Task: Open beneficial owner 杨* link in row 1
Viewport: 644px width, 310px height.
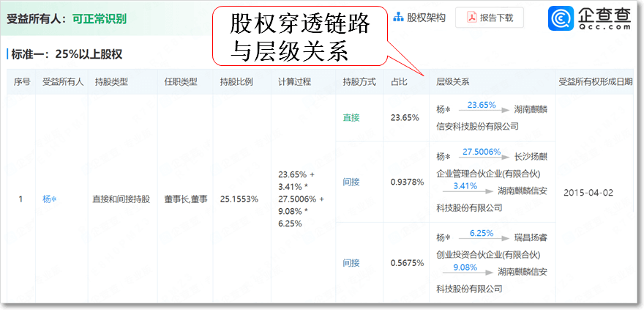Action: 49,199
